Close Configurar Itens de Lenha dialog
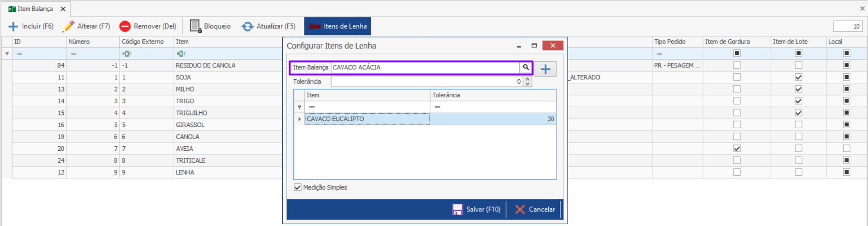The height and width of the screenshot is (226, 868). click(553, 45)
